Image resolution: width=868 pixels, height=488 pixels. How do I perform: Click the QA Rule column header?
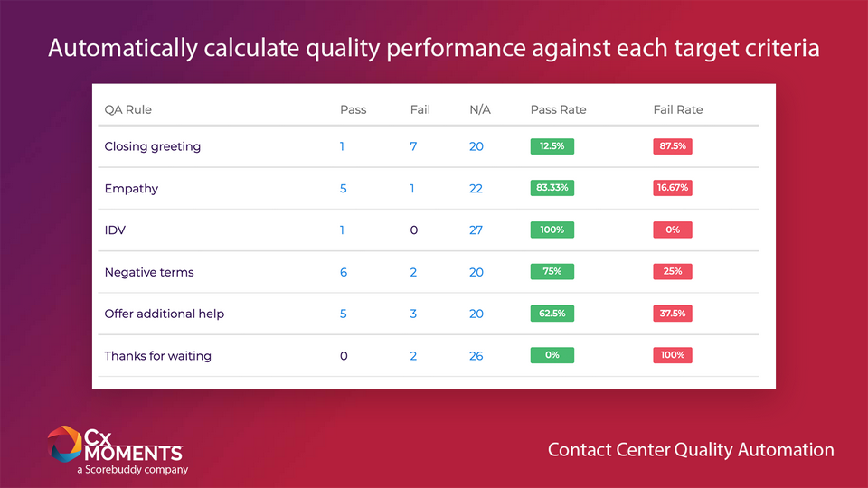(x=127, y=109)
